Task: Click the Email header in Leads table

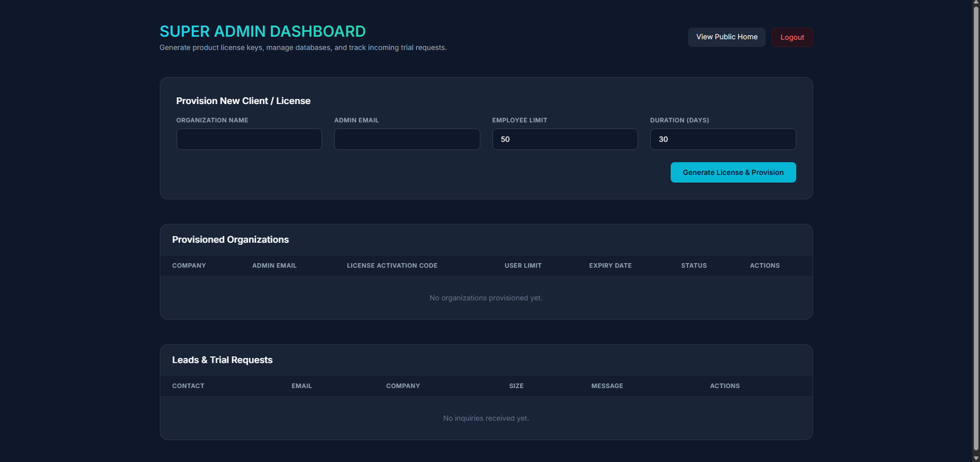Action: (x=301, y=386)
